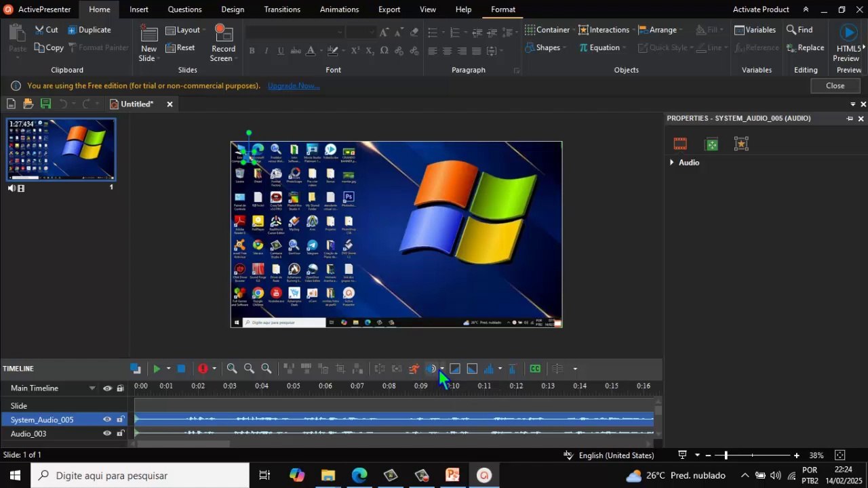Click the zoom slider handle in status bar
The width and height of the screenshot is (868, 488).
click(726, 455)
